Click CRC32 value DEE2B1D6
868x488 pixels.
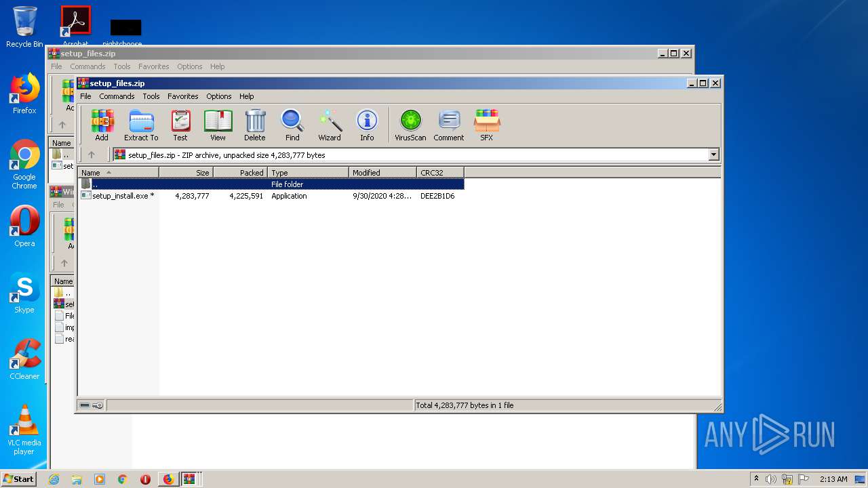(x=437, y=196)
